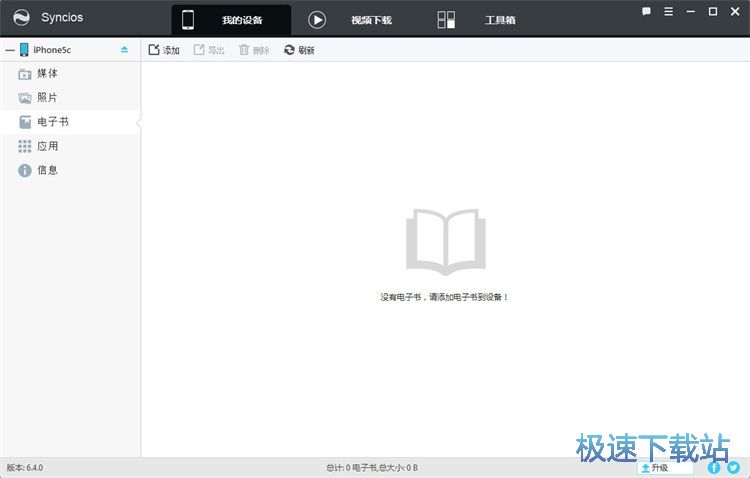Screen dimensions: 750x478
Task: Select the iPhone5c device entry
Action: click(52, 50)
